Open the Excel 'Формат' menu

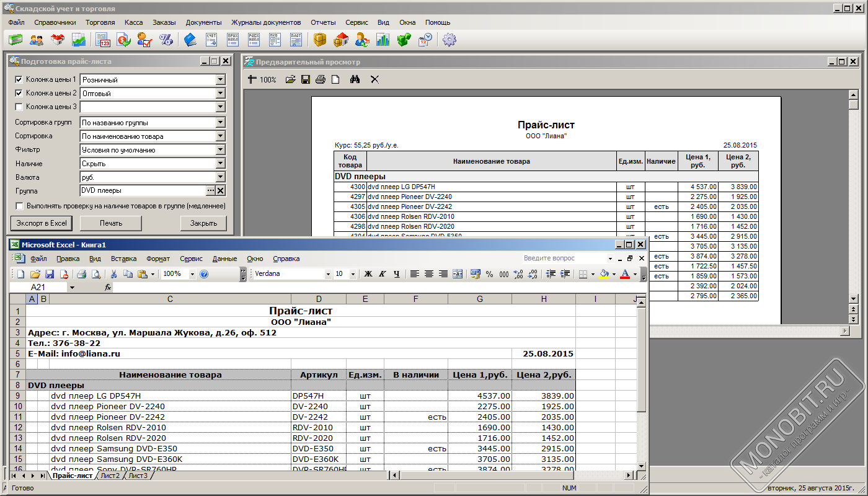(158, 259)
